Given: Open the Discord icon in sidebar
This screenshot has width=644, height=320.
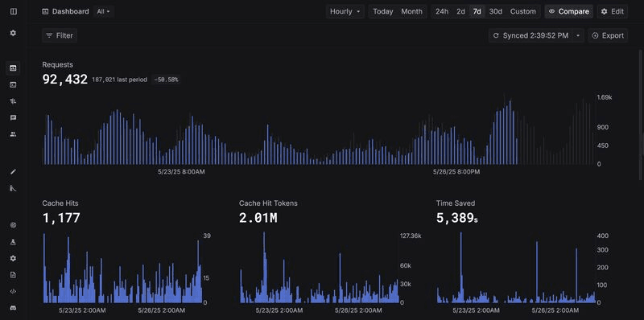Looking at the screenshot, I should [13, 308].
